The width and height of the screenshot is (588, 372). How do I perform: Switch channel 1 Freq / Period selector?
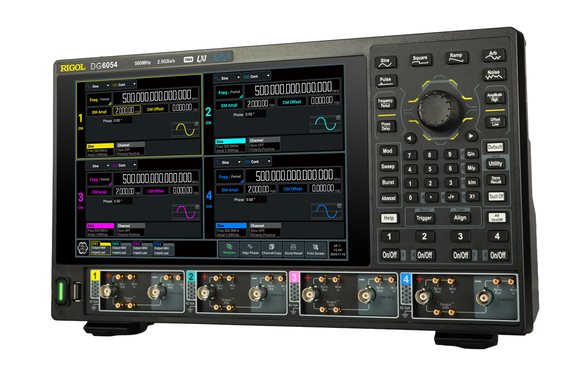click(99, 99)
